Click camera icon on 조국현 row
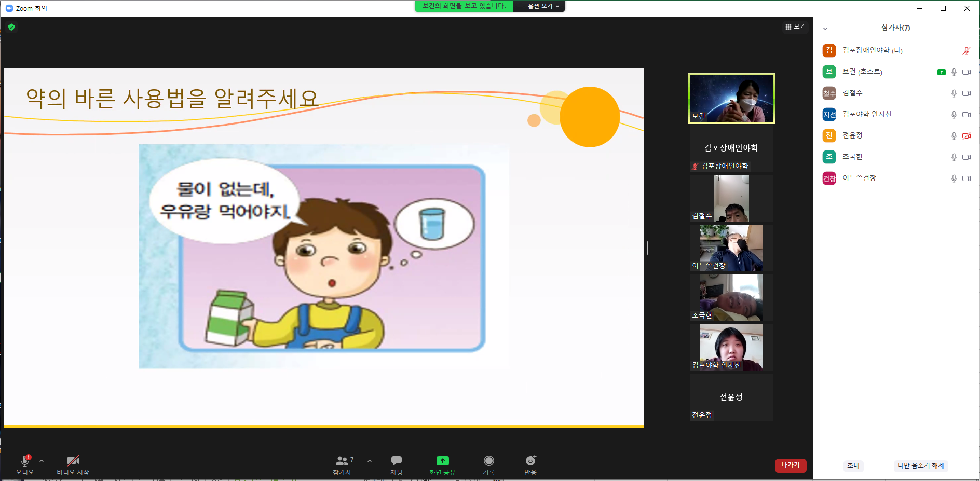980x481 pixels. click(967, 157)
